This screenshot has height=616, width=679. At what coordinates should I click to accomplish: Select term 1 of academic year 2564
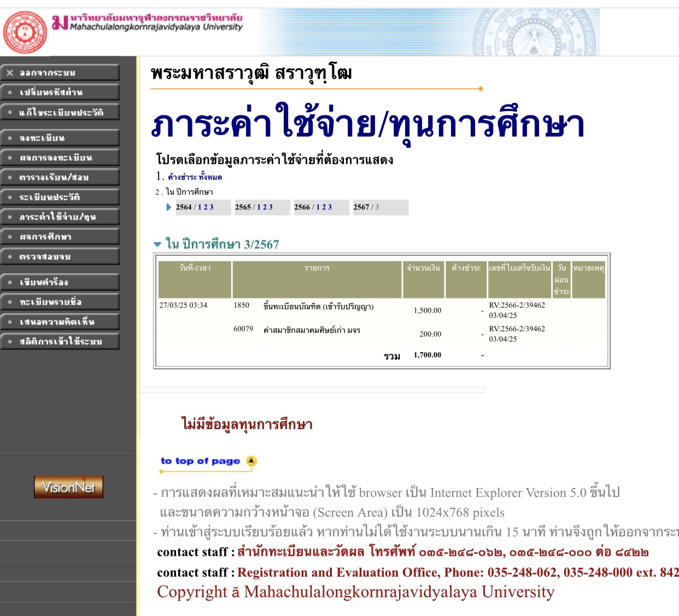tap(200, 207)
